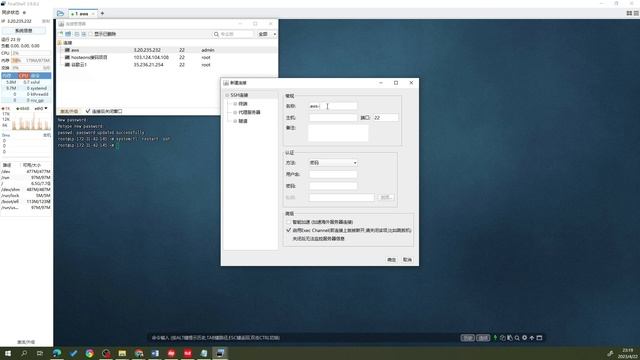Open Google Chrome from the taskbar
Viewport: 640px width, 360px height.
89,353
